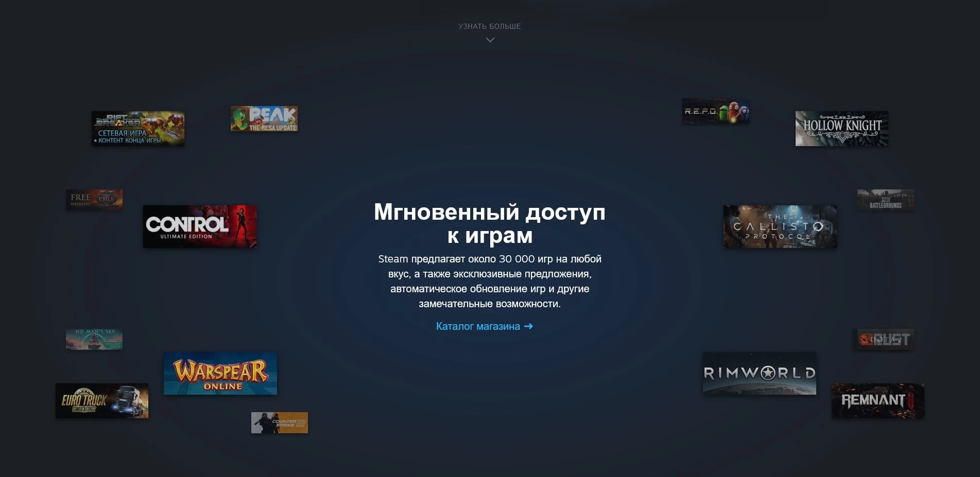Expand the section below Узнать больше
The image size is (980, 477).
click(x=489, y=39)
